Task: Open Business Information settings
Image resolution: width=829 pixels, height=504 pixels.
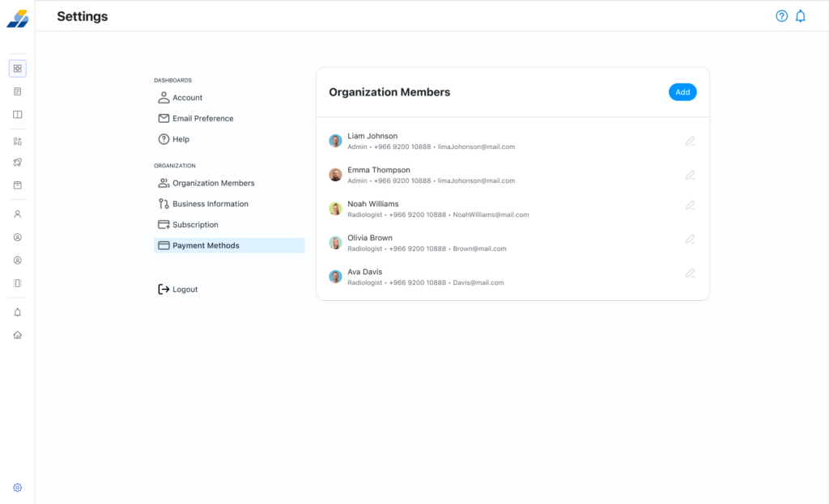Action: point(210,205)
